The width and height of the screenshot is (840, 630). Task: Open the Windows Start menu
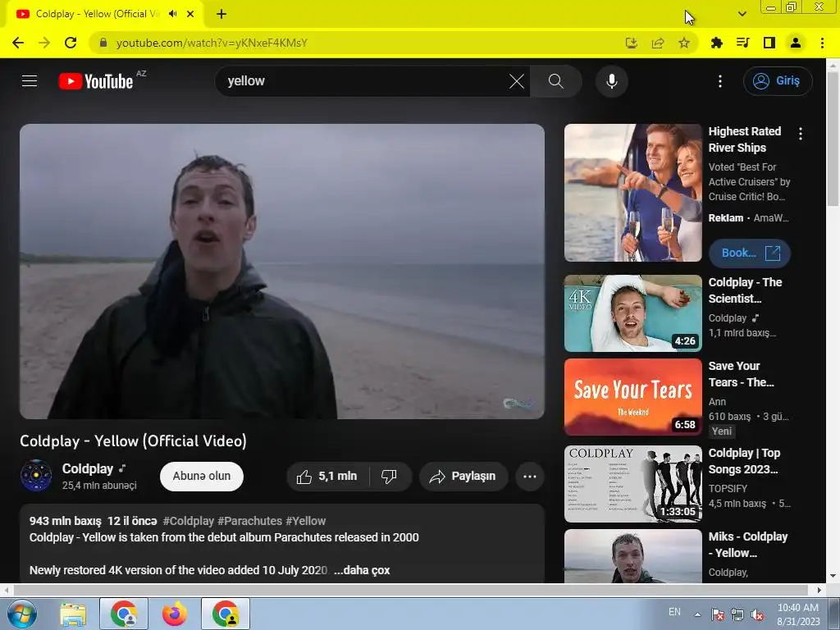(x=22, y=614)
